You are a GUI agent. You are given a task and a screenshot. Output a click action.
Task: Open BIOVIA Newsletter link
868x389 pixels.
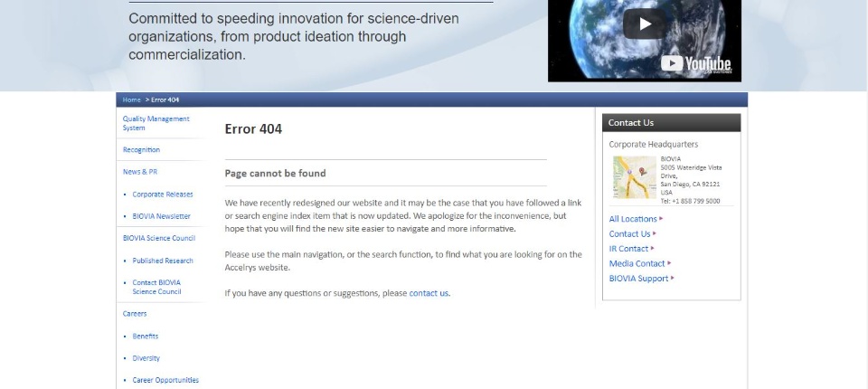pyautogui.click(x=161, y=216)
